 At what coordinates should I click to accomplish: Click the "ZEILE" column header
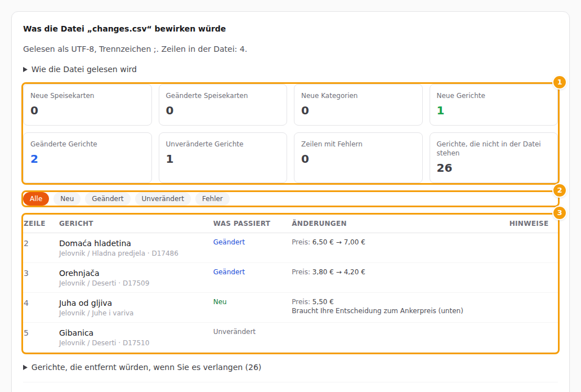[34, 224]
